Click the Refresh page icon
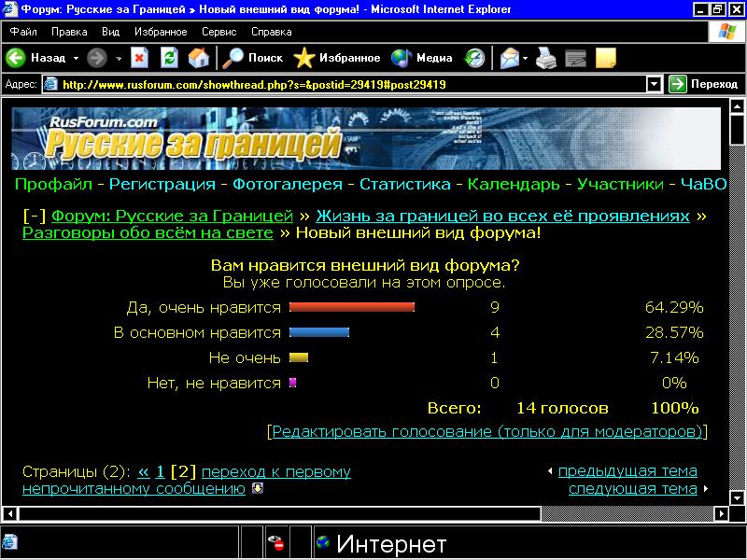 tap(169, 58)
